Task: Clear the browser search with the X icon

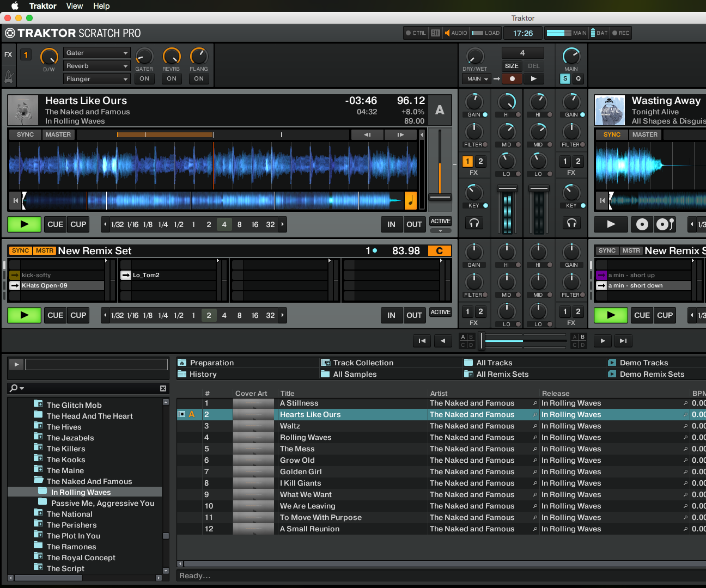Action: pyautogui.click(x=163, y=388)
